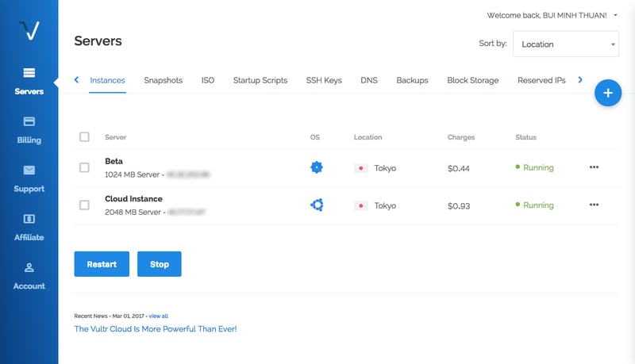Switch to the Block Storage tab
635x364 pixels.
tap(472, 80)
